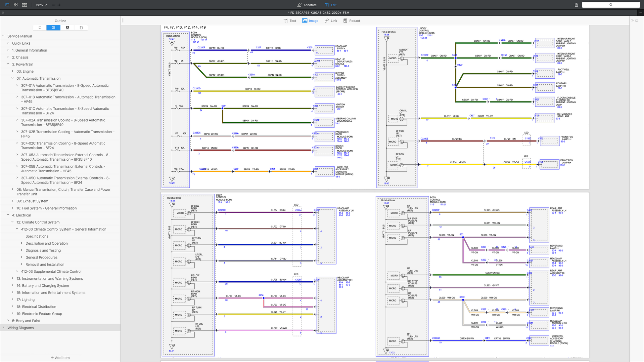The height and width of the screenshot is (362, 644).
Task: Open Specifications outline entry
Action: click(x=37, y=236)
